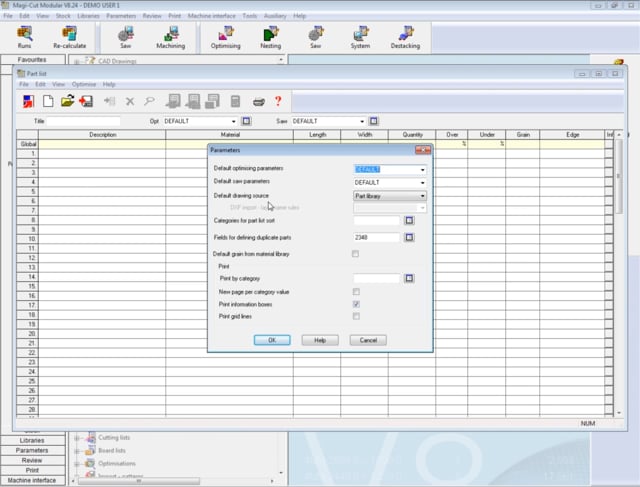Click the Fields for defining duplicate parts field
640x487 pixels.
click(x=376, y=237)
